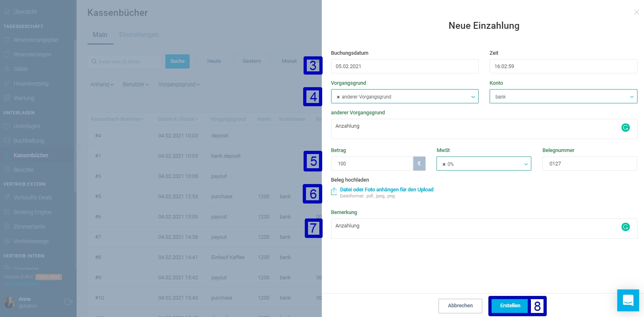Screen dimensions: 644x317
Task: Click the logout icon next to Anna
Action: (68, 302)
